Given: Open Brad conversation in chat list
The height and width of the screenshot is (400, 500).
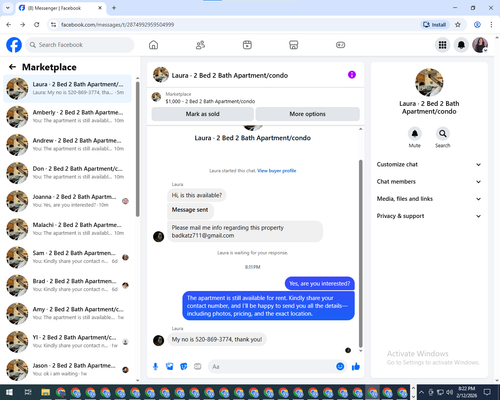Looking at the screenshot, I should coord(67,285).
